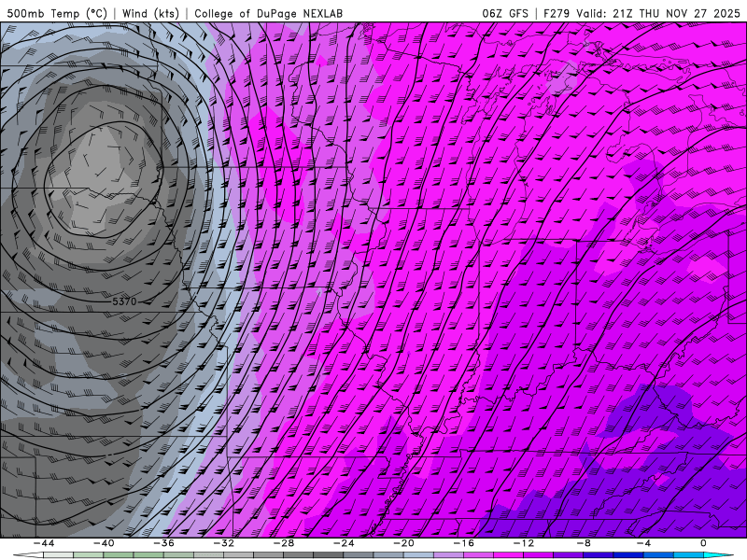
Task: Click the "-36" color scale label
Action: [x=163, y=543]
